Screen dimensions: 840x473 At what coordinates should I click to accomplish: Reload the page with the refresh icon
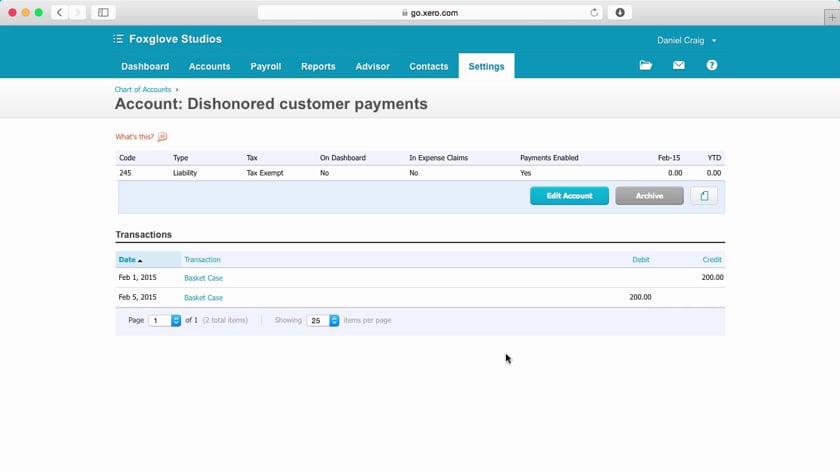click(x=594, y=13)
